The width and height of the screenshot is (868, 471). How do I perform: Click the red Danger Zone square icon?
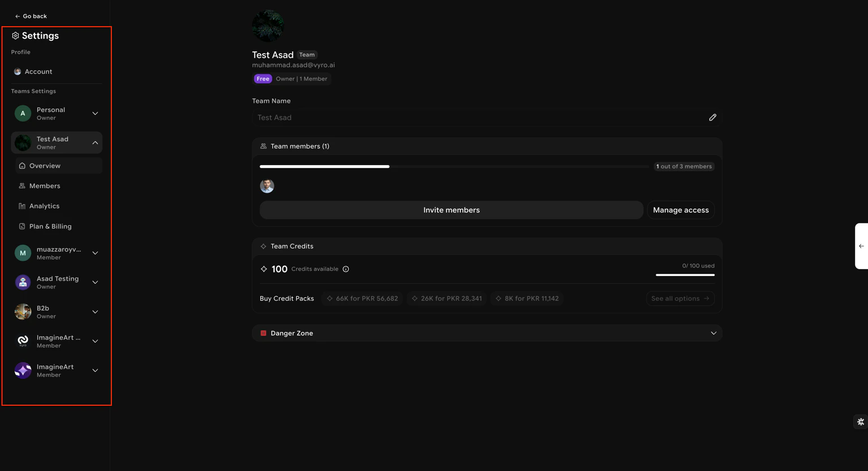pos(263,334)
